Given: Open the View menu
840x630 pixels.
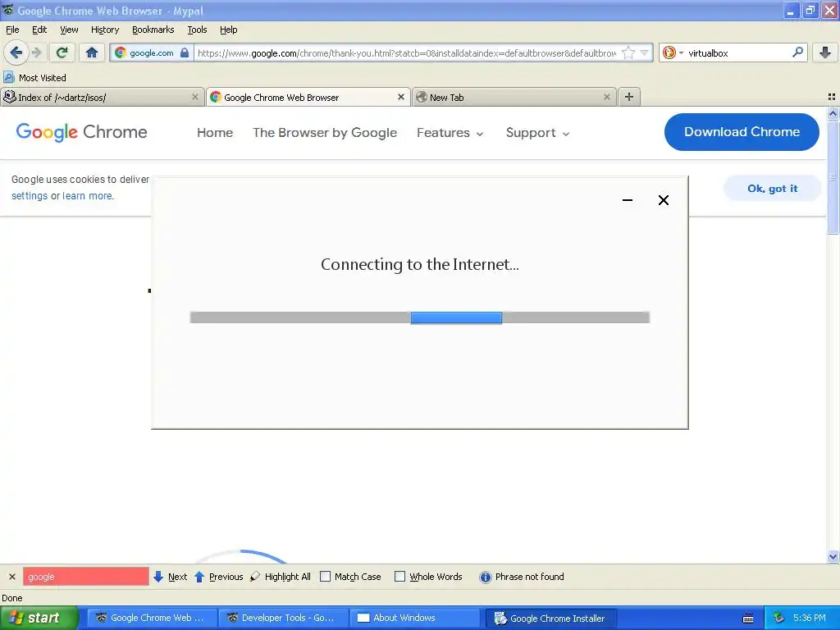Looking at the screenshot, I should [69, 30].
